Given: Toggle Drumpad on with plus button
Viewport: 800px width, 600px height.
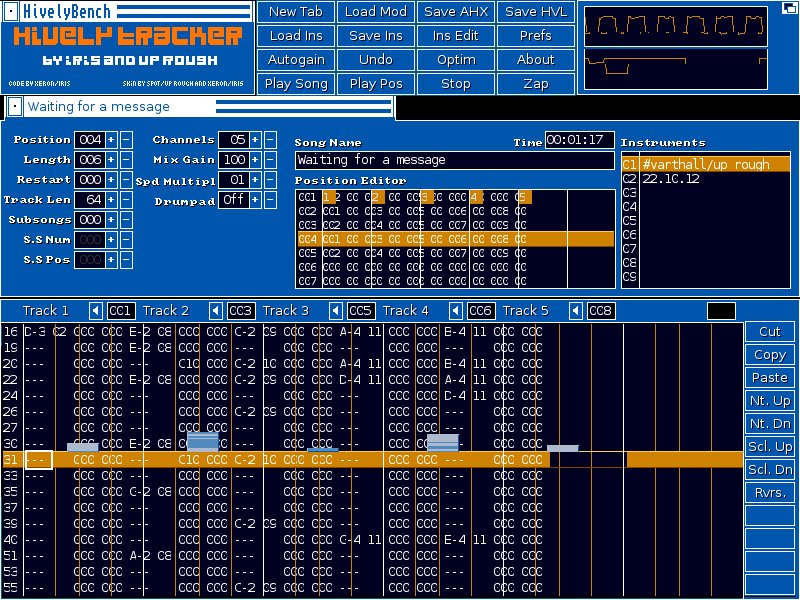Looking at the screenshot, I should click(x=255, y=199).
